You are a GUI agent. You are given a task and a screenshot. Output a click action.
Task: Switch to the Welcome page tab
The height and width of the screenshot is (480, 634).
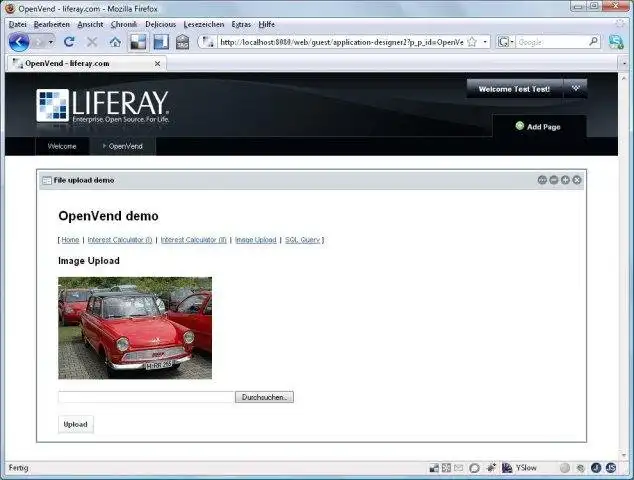(62, 146)
